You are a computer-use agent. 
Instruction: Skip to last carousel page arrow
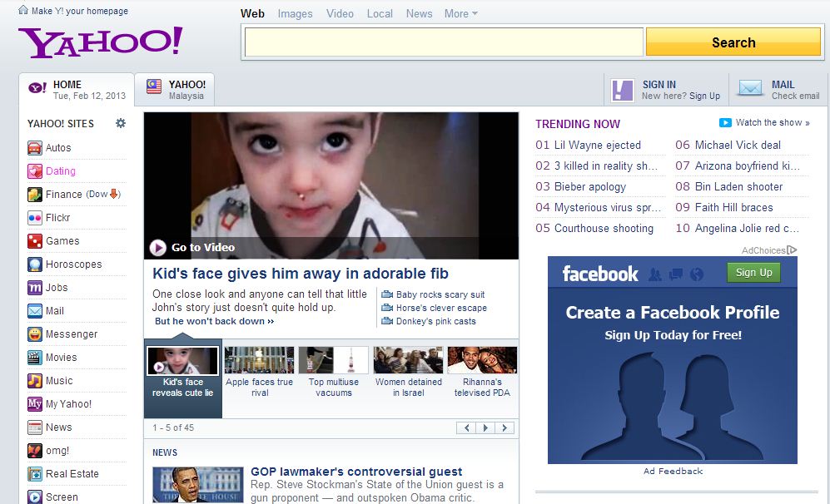click(504, 427)
